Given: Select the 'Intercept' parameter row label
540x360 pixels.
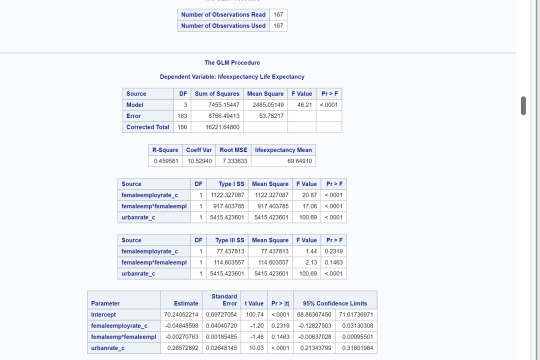Looking at the screenshot, I should pyautogui.click(x=103, y=315).
